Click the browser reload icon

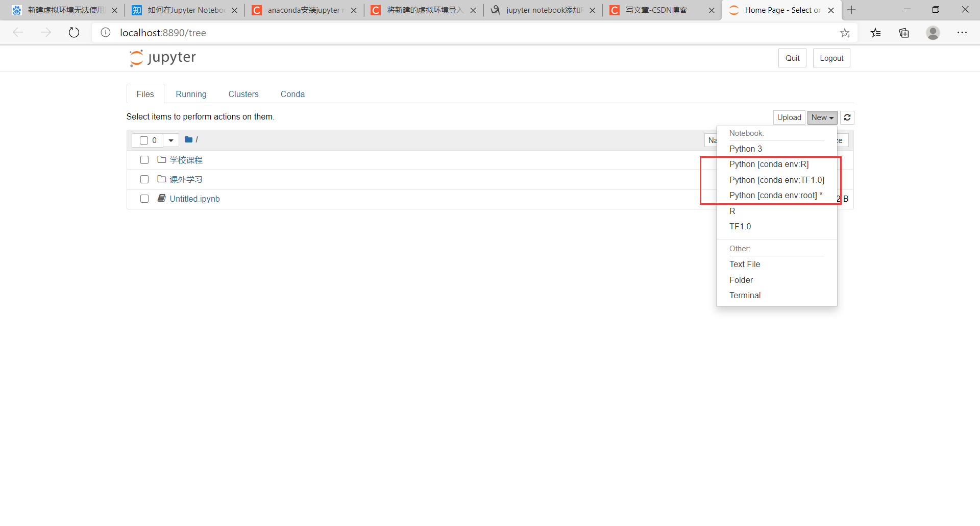[74, 33]
